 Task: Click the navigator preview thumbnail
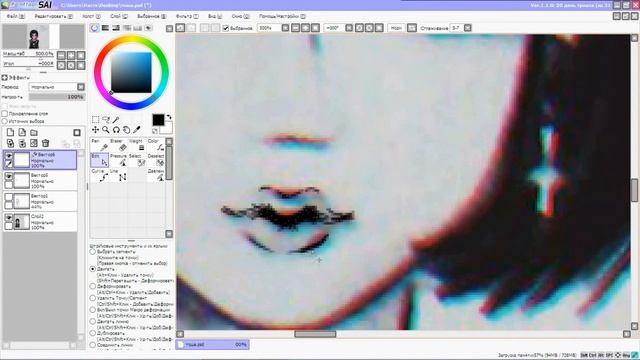[x=43, y=36]
